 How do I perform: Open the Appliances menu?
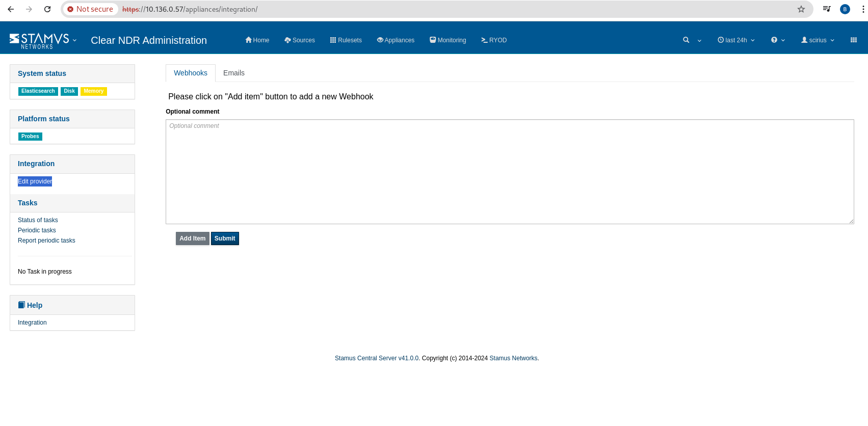396,40
